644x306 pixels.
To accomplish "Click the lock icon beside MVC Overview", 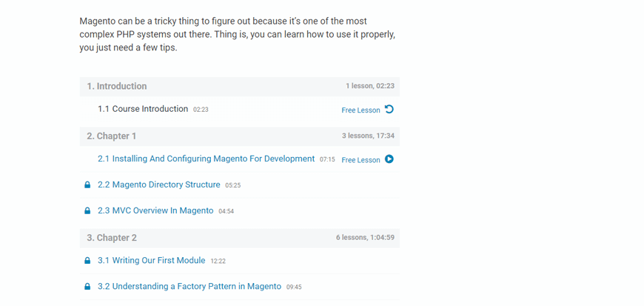I will (x=87, y=211).
